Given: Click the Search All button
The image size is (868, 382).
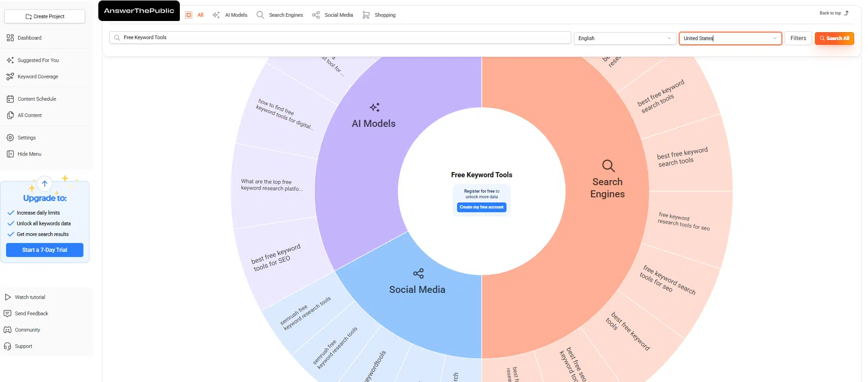Looking at the screenshot, I should (834, 38).
